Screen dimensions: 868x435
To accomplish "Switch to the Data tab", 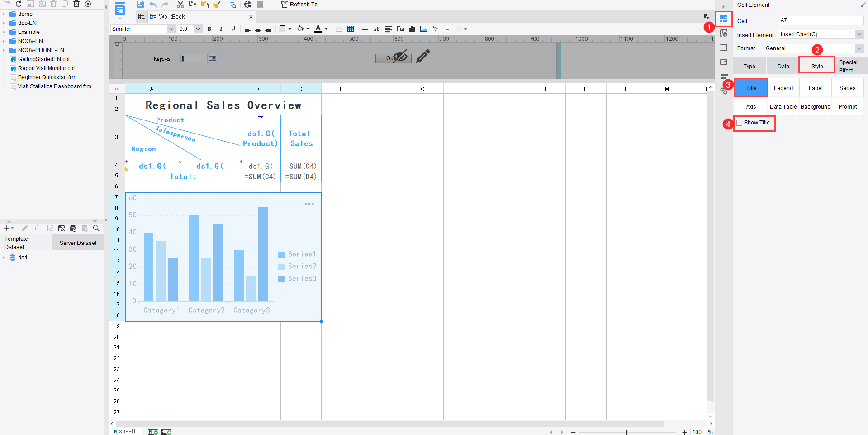I will point(783,66).
